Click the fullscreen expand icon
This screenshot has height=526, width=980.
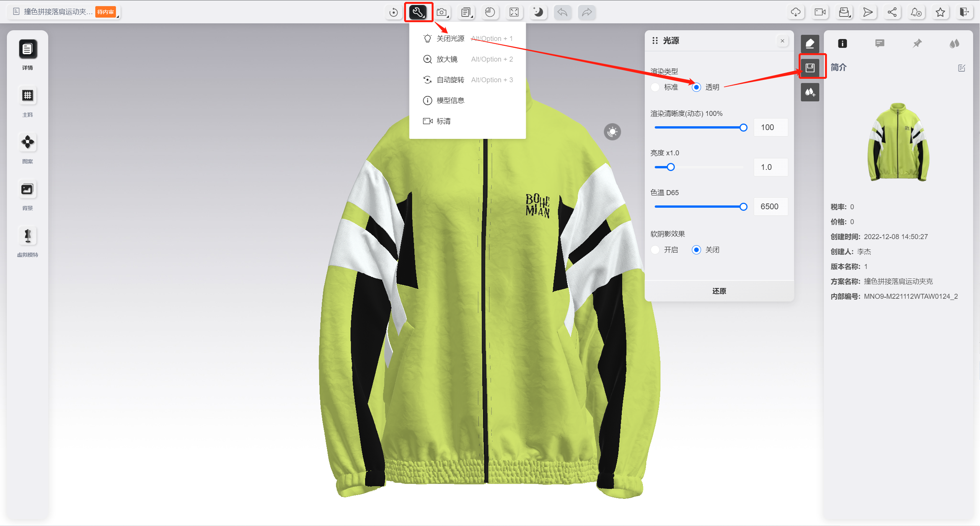pos(514,12)
